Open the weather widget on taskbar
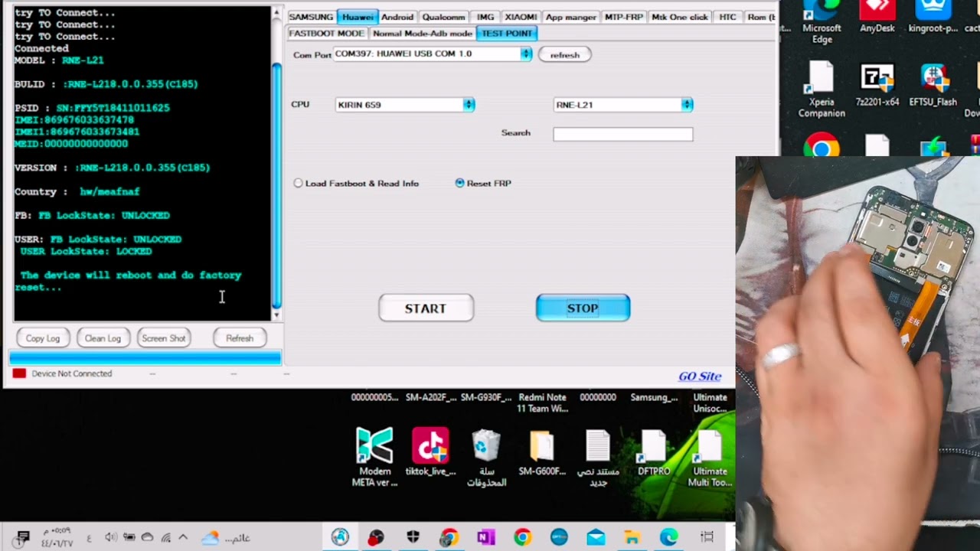Viewport: 980px width, 551px height. tap(225, 538)
